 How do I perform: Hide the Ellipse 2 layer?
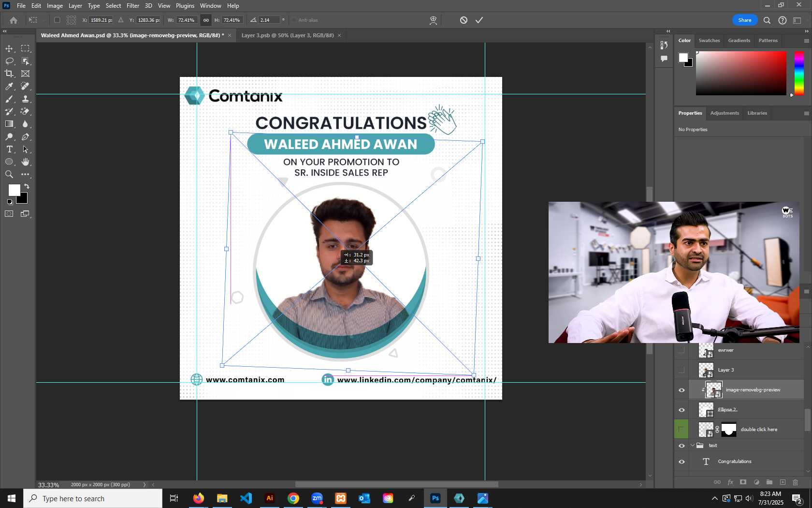681,410
